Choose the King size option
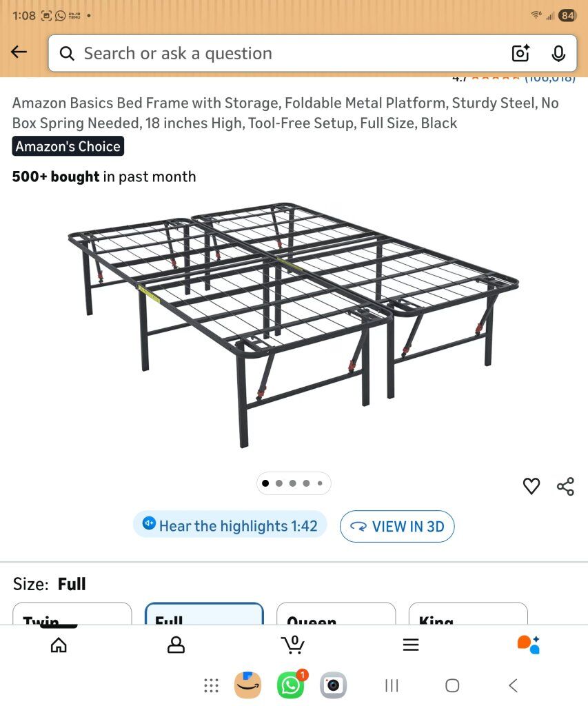Image resolution: width=588 pixels, height=706 pixels. coord(468,614)
